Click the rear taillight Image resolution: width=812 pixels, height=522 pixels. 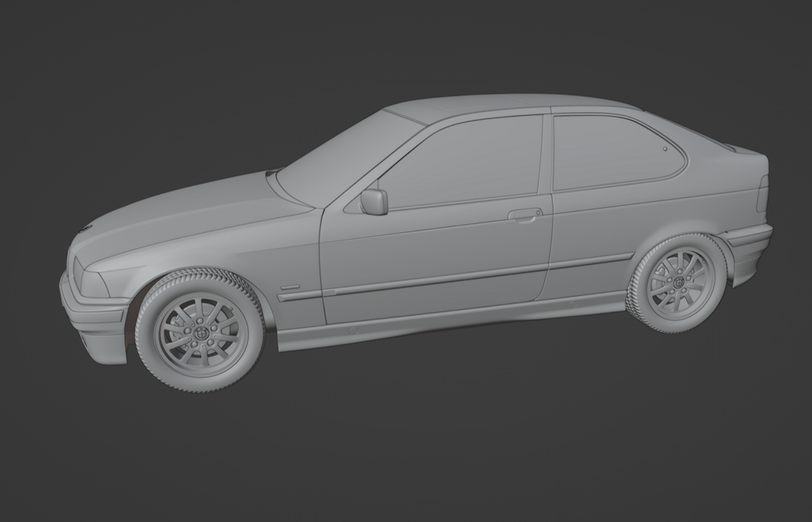(x=763, y=194)
